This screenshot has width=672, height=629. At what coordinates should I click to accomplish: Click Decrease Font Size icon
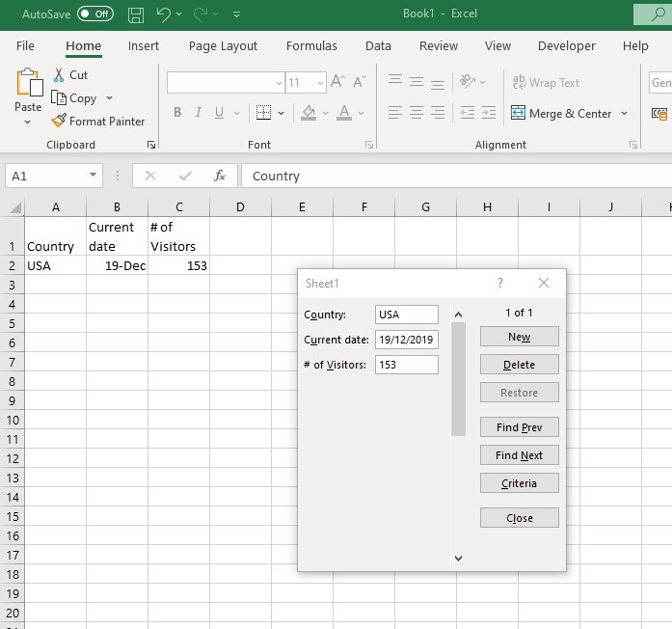(x=360, y=81)
